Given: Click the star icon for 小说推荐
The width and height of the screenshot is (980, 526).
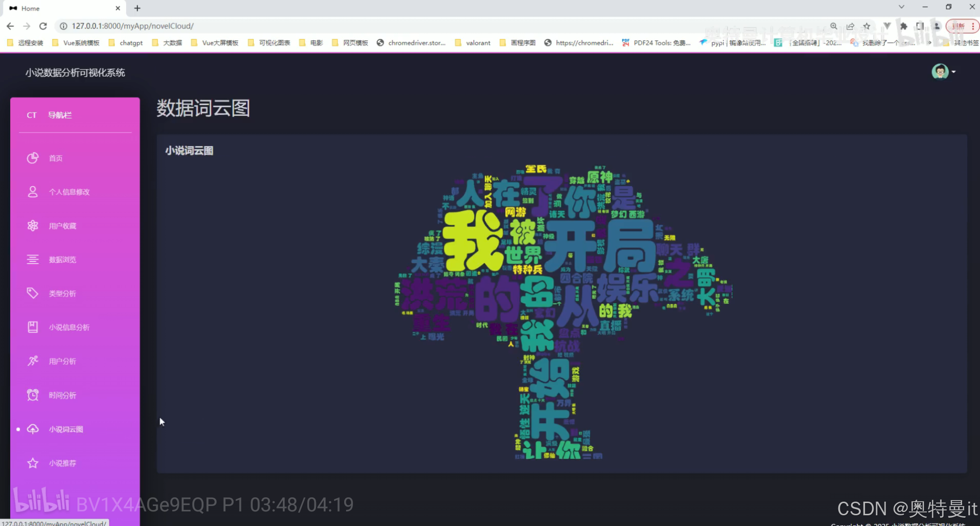Looking at the screenshot, I should pyautogui.click(x=33, y=463).
